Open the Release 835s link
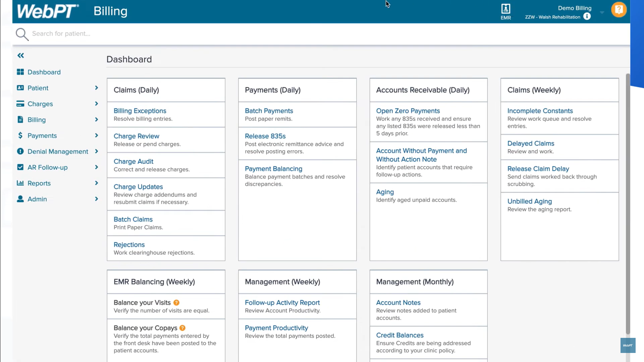This screenshot has width=644, height=362. click(265, 136)
